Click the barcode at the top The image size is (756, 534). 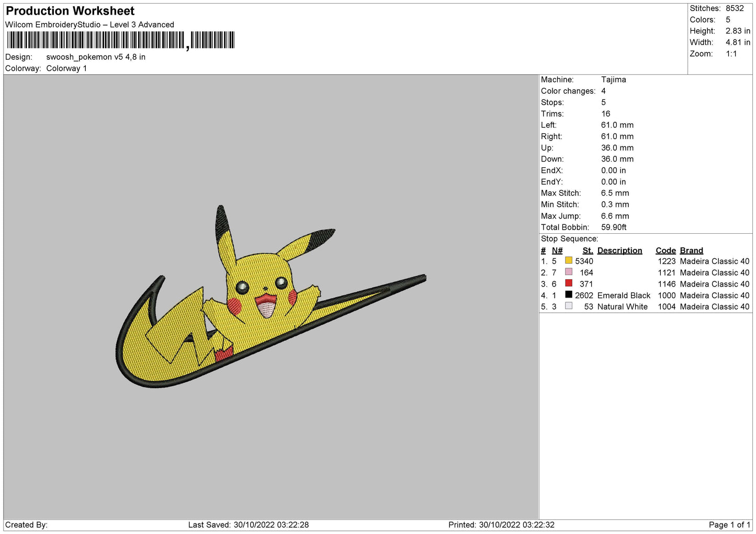[121, 40]
